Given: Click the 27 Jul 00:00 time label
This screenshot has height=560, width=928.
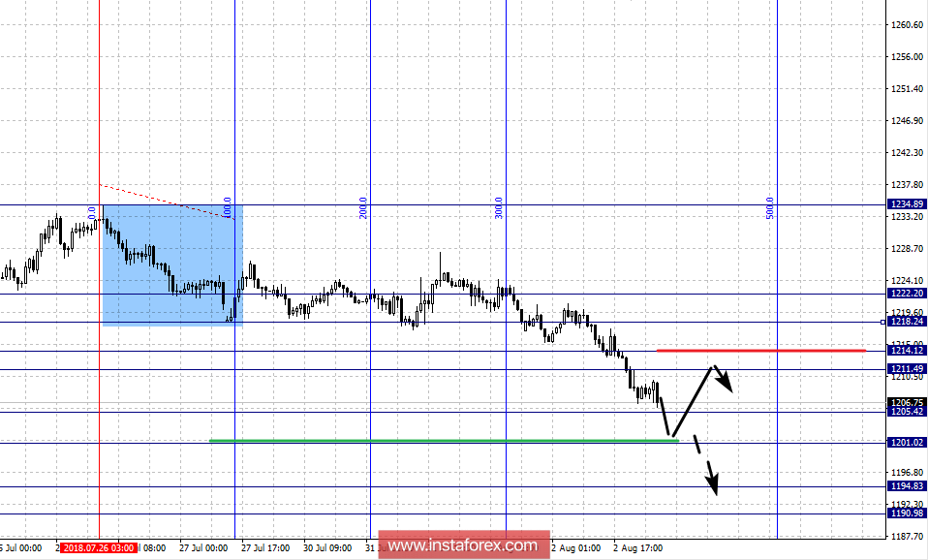Looking at the screenshot, I should [x=203, y=548].
